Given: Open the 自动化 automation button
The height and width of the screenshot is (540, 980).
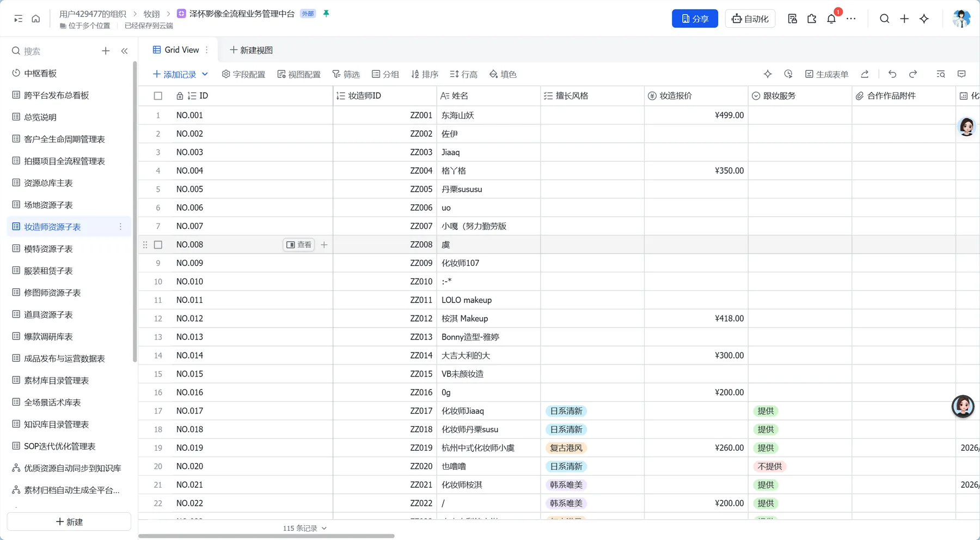Looking at the screenshot, I should tap(750, 19).
